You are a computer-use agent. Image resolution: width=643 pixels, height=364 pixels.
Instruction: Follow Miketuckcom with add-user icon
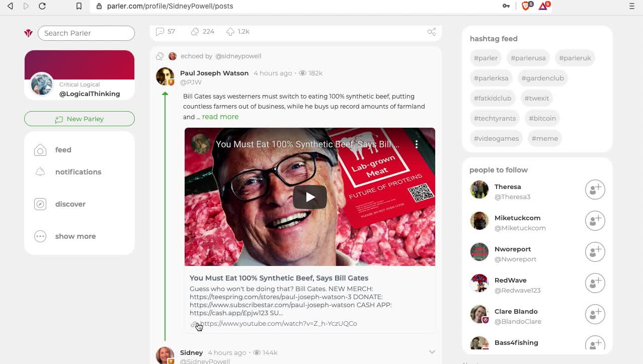click(595, 221)
